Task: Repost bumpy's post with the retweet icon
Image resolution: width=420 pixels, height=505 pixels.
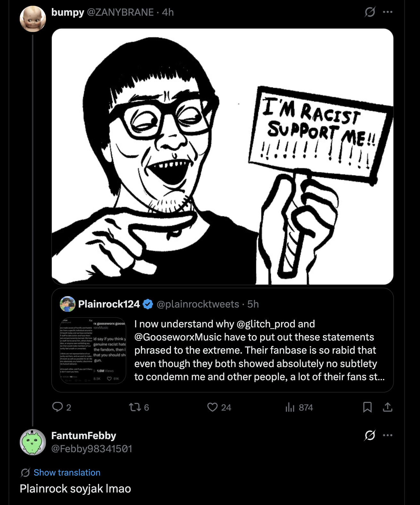Action: [x=135, y=407]
